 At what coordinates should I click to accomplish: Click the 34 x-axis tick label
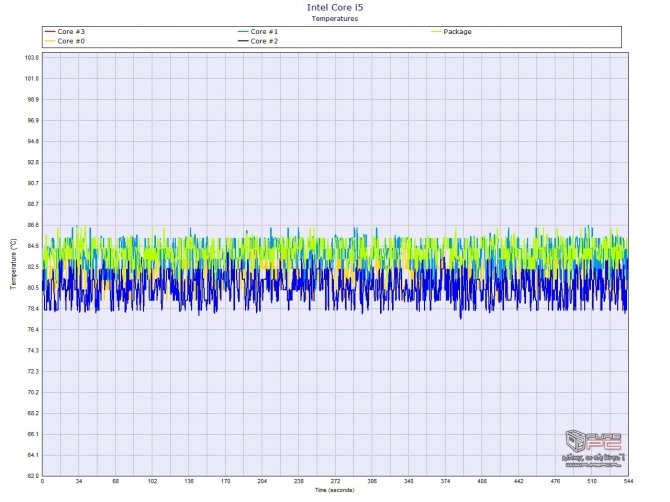pyautogui.click(x=79, y=481)
